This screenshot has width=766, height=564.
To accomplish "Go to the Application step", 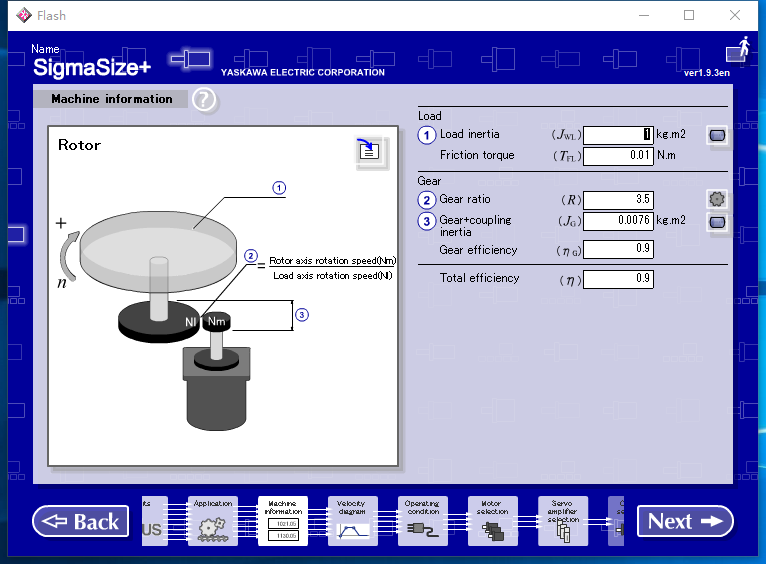I will [x=213, y=521].
